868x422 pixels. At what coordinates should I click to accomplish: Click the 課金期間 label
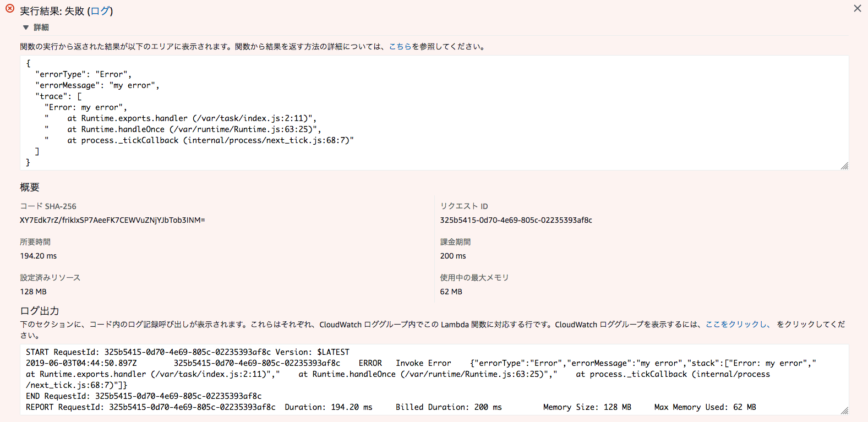[455, 242]
